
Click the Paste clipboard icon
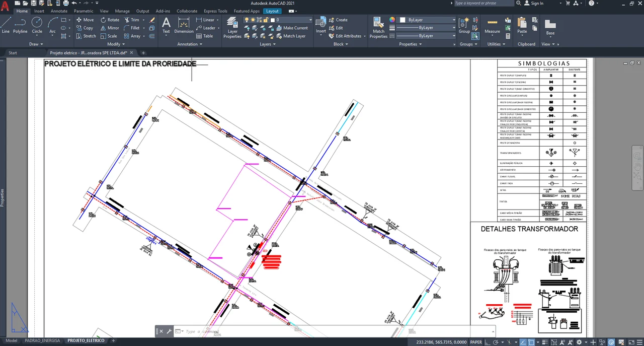[x=522, y=25]
